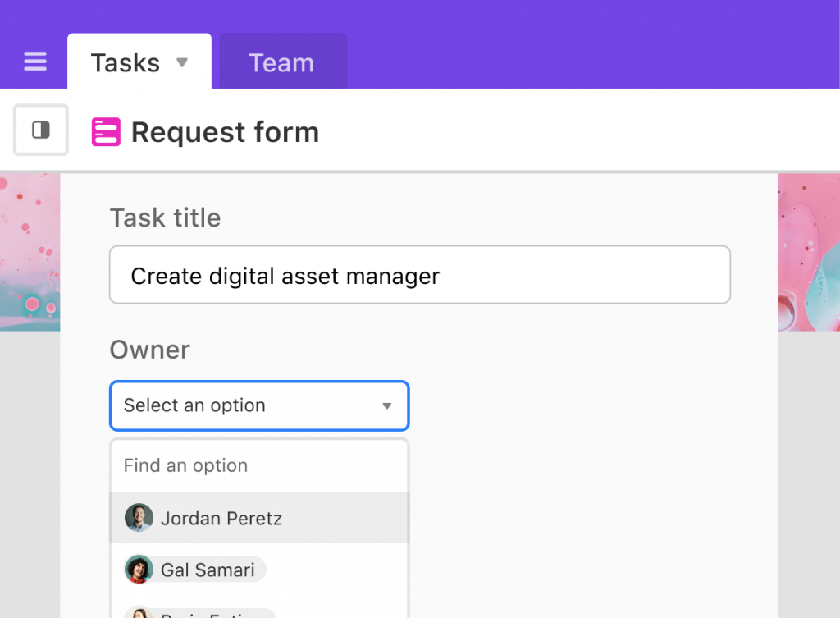
Task: Expand the Tasks tab dropdown arrow
Action: point(182,62)
